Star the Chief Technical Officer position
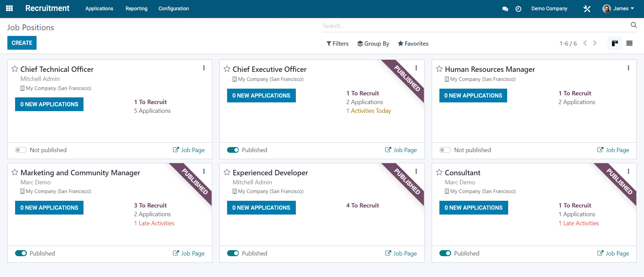 point(15,69)
